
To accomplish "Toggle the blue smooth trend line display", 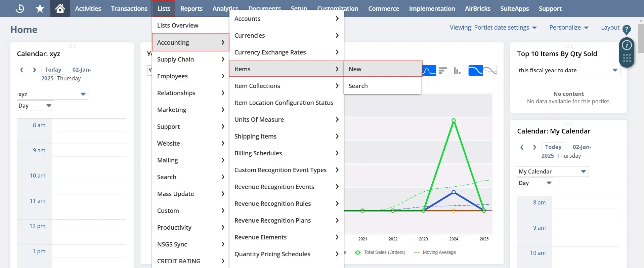I will (475, 71).
